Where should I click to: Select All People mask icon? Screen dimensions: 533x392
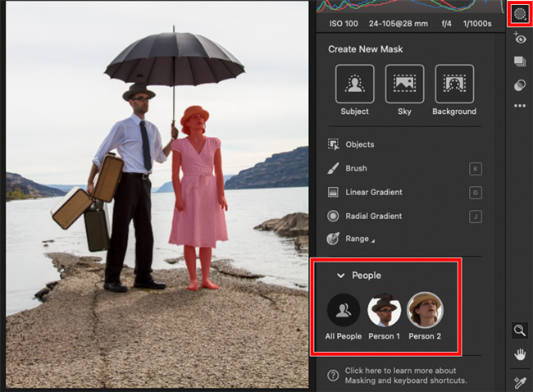click(344, 310)
